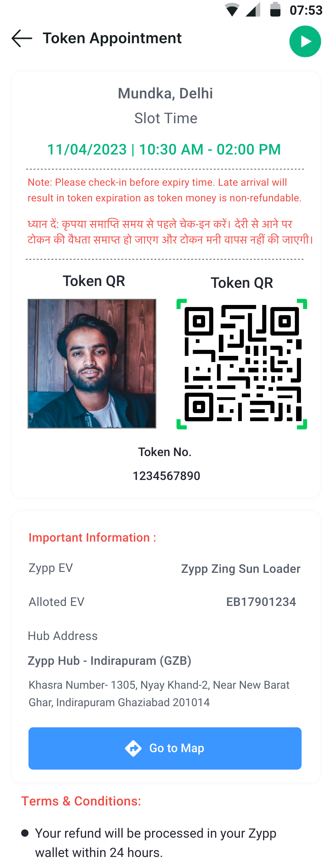Tap the status bar clock 07:53

point(306,10)
